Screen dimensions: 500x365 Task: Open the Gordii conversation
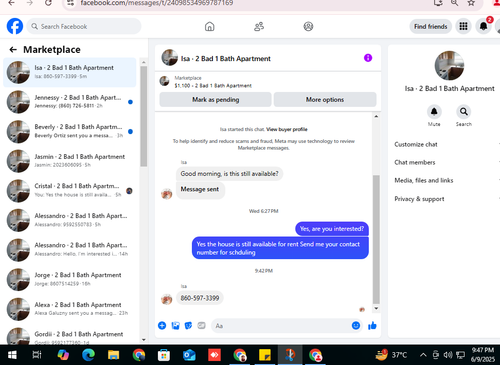(70, 336)
